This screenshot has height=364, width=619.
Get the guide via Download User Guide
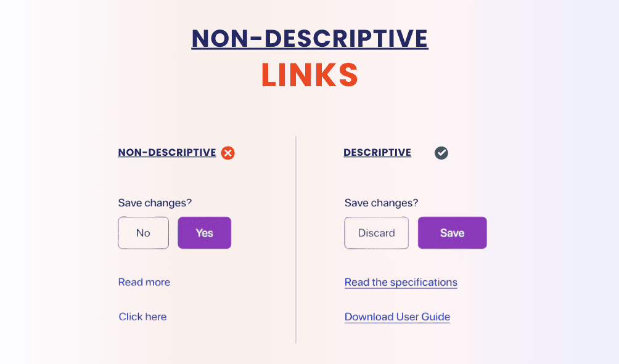tap(397, 317)
